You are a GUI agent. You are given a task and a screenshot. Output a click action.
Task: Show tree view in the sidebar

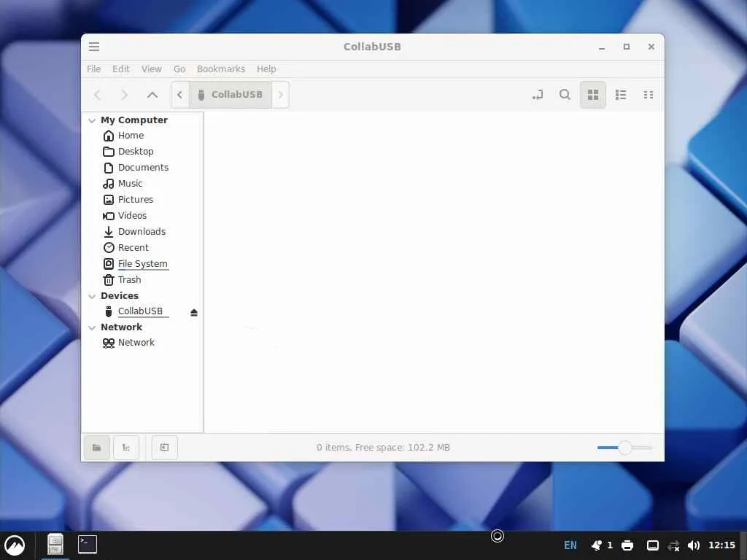[125, 448]
